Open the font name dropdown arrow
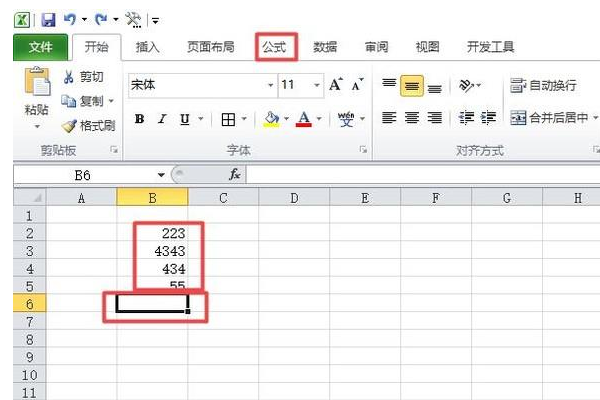 coord(270,85)
